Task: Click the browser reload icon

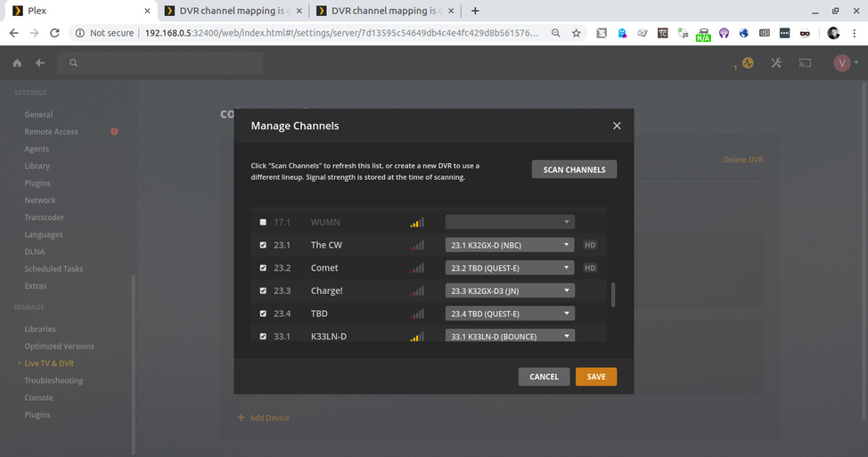Action: 54,33
